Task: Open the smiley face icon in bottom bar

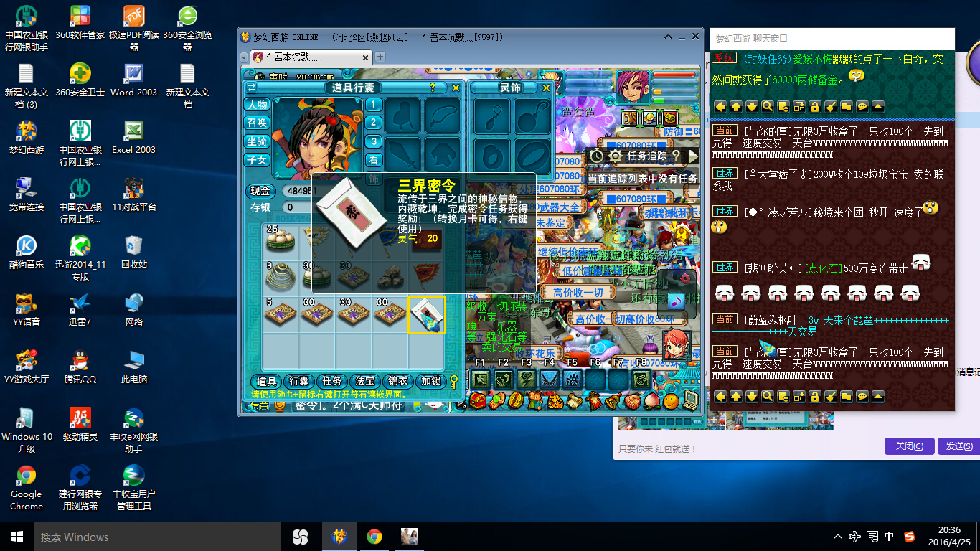Action: [670, 401]
